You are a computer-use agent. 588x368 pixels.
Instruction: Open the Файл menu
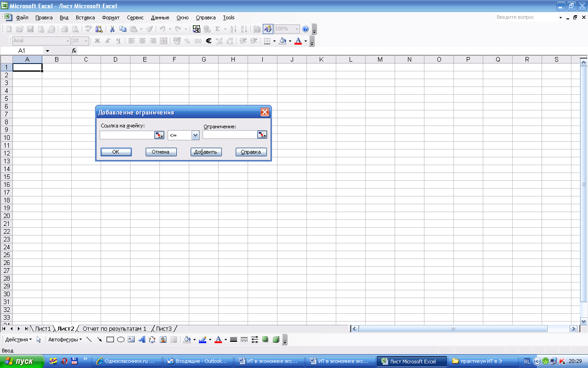22,17
